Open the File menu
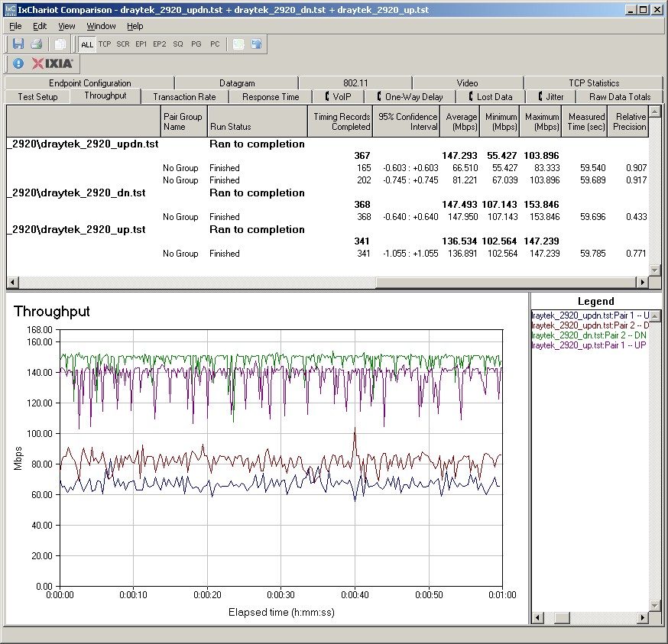Image resolution: width=668 pixels, height=644 pixels. (15, 26)
